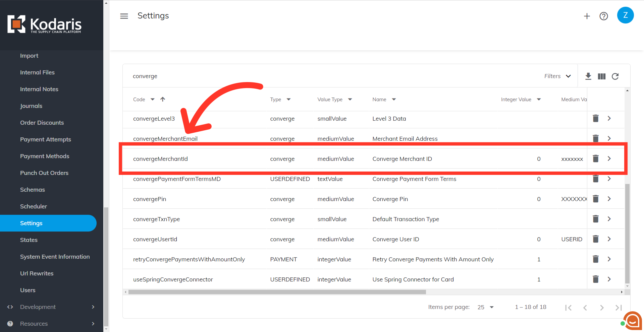Go to last page of results
The image size is (644, 332).
(x=619, y=308)
